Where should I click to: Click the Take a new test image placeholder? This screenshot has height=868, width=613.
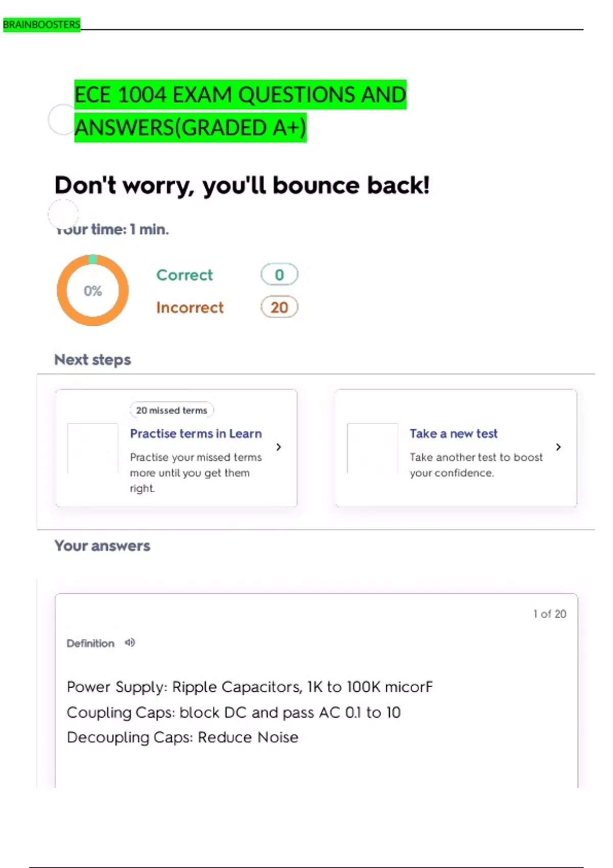(372, 448)
